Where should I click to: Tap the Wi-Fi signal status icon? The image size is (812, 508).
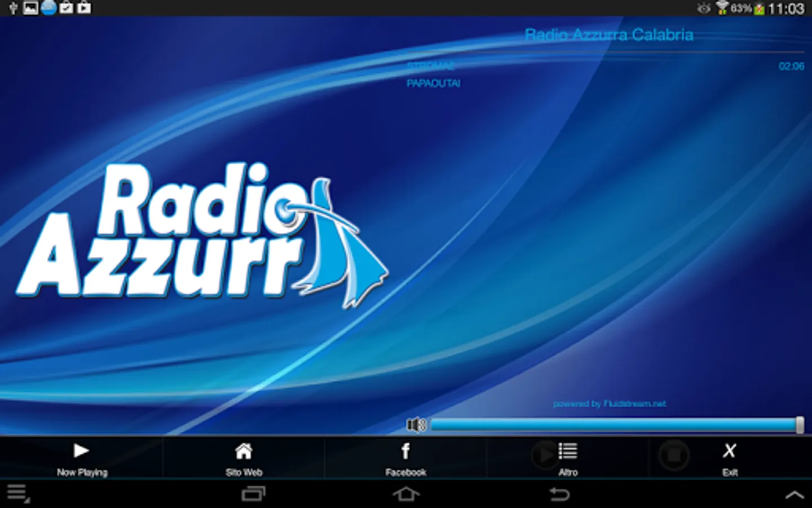(x=722, y=8)
